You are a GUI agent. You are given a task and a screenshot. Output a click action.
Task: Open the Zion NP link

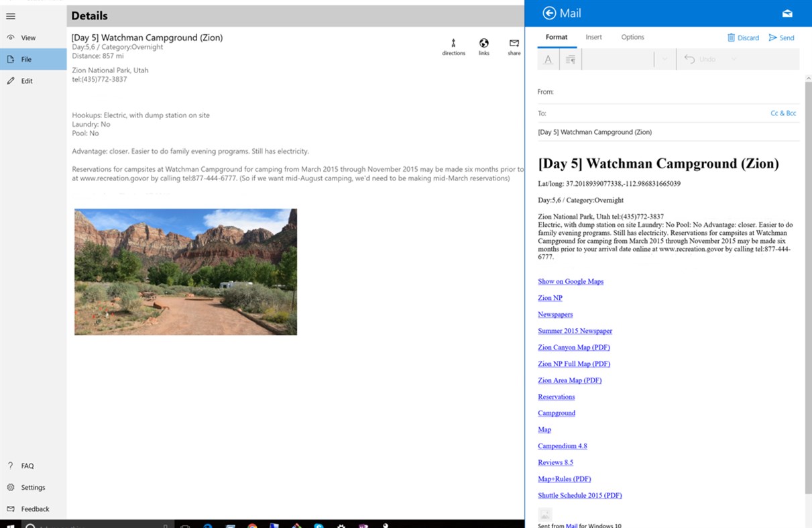(x=550, y=298)
